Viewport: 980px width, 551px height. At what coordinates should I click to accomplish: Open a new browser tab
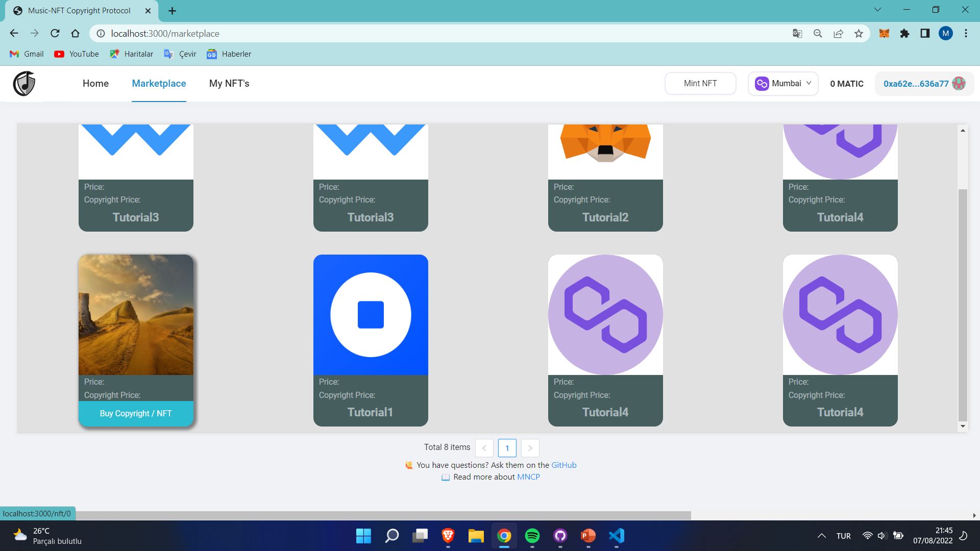172,11
